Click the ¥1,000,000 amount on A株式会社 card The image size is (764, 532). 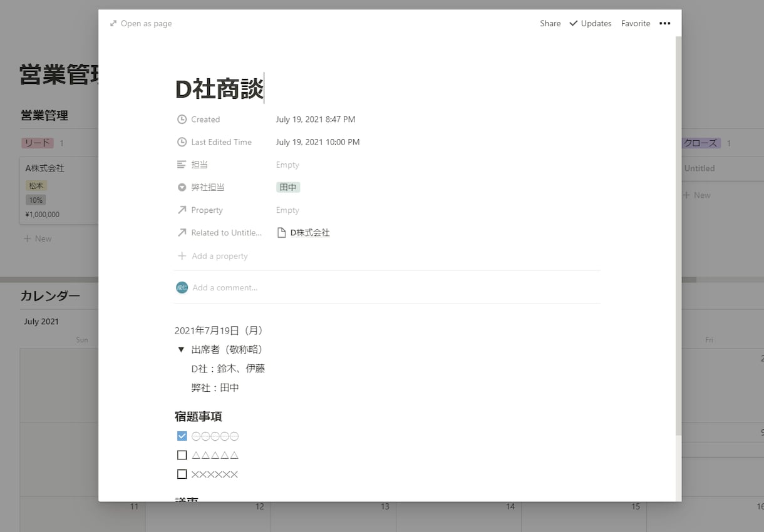coord(43,215)
